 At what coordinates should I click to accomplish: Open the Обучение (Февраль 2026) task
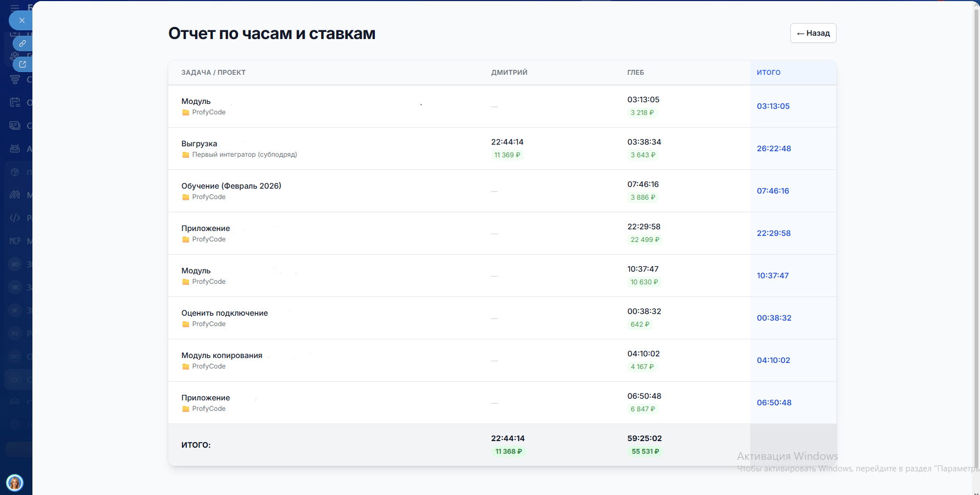point(231,186)
